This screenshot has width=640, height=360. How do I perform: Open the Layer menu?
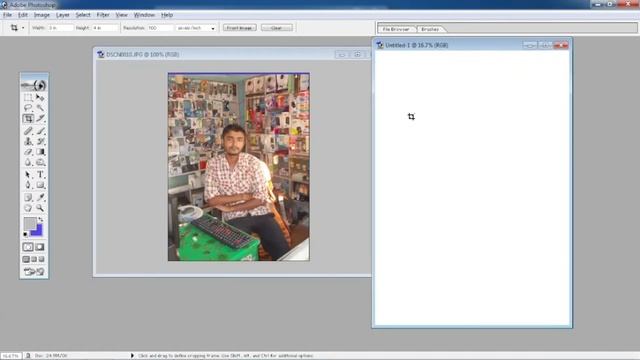click(x=62, y=15)
